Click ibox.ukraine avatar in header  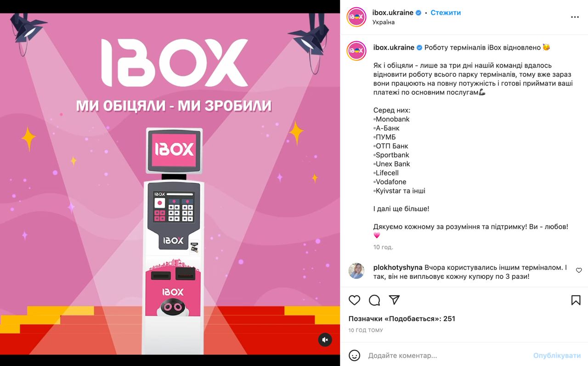click(x=356, y=17)
